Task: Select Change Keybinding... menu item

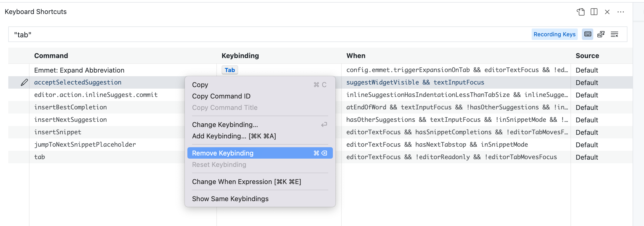Action: pos(225,125)
